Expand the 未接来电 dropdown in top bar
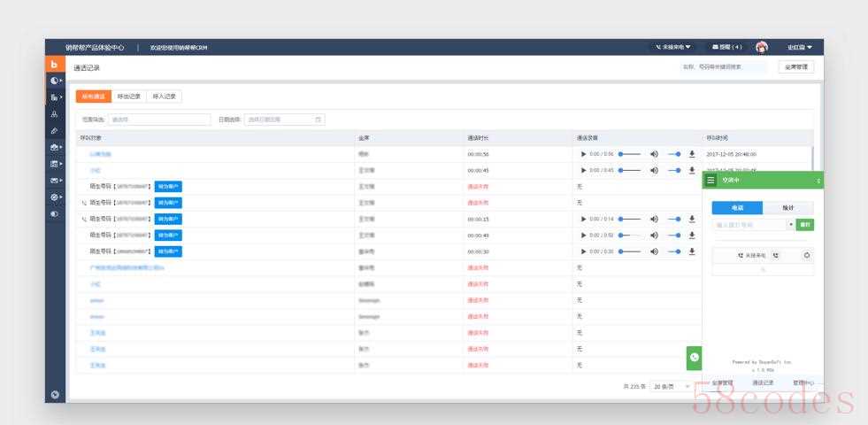The width and height of the screenshot is (868, 425). coord(673,47)
